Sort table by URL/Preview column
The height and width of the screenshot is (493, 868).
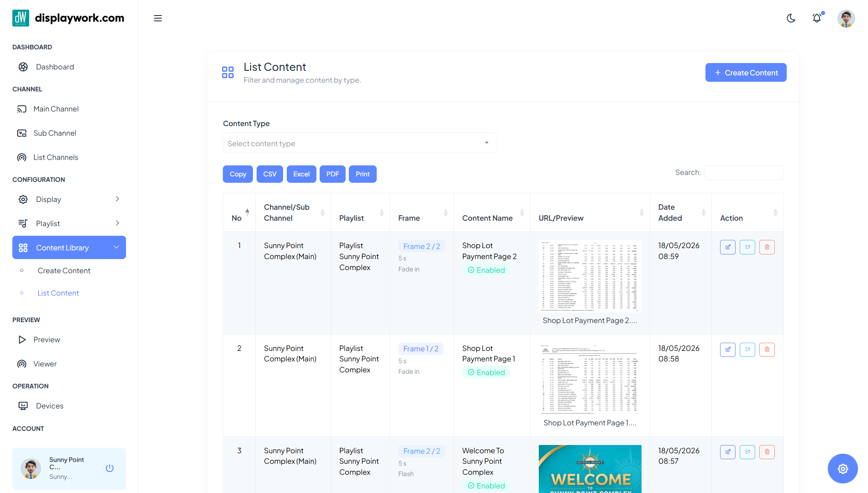590,212
